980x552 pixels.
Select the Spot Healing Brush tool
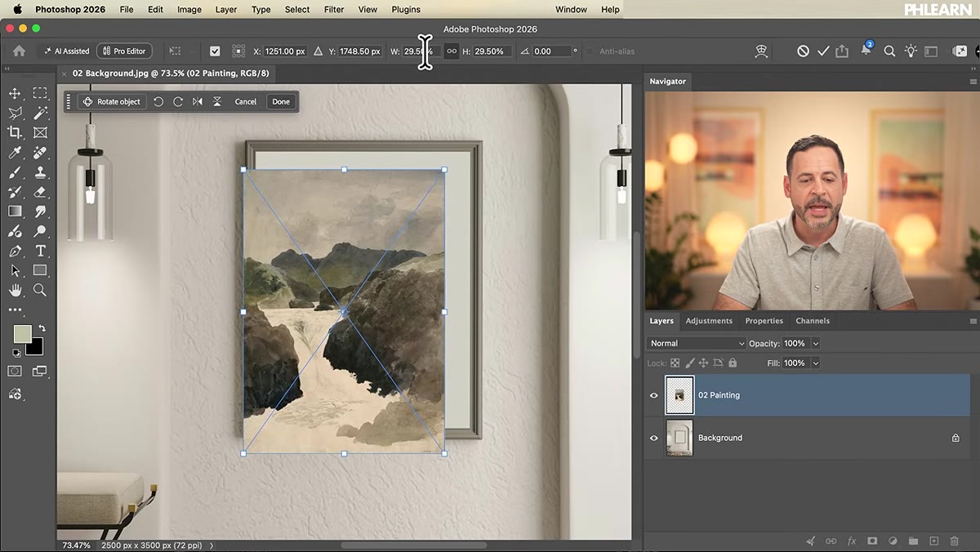point(40,153)
